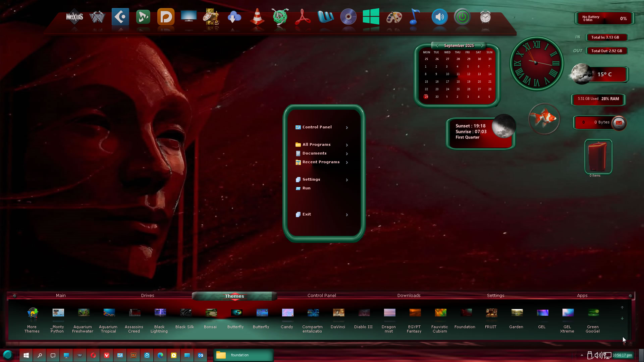Open the red recycle bin widget
644x362 pixels.
pyautogui.click(x=598, y=157)
